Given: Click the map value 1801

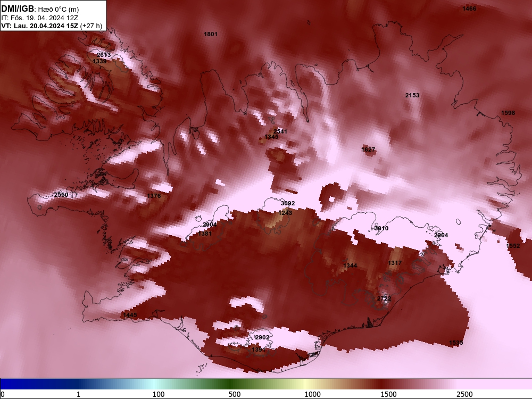Looking at the screenshot, I should (x=210, y=34).
